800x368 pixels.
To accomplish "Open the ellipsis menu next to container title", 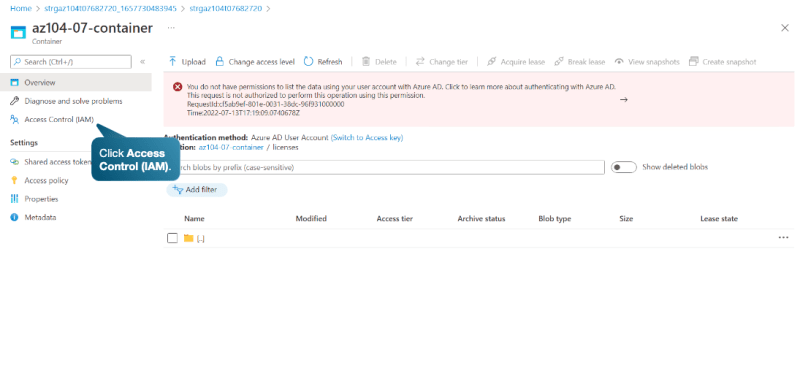I will pyautogui.click(x=171, y=28).
